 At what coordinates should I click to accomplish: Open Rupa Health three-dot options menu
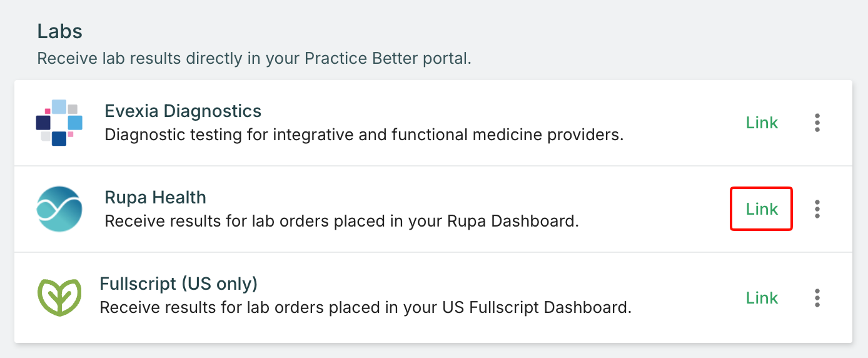tap(817, 209)
